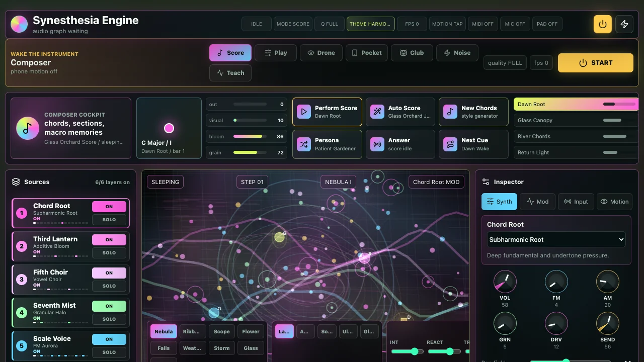This screenshot has width=644, height=362.
Task: Toggle Third Lantern layer ON switch
Action: 109,240
